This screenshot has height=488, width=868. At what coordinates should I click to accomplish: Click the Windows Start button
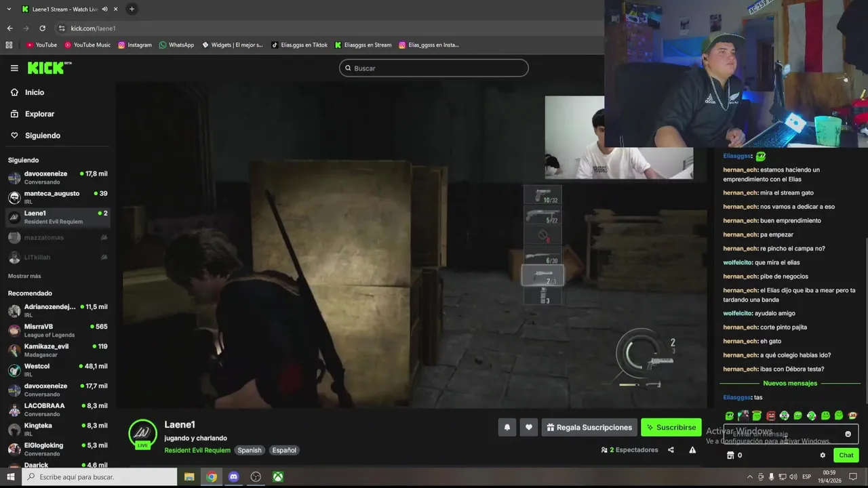[x=10, y=477]
